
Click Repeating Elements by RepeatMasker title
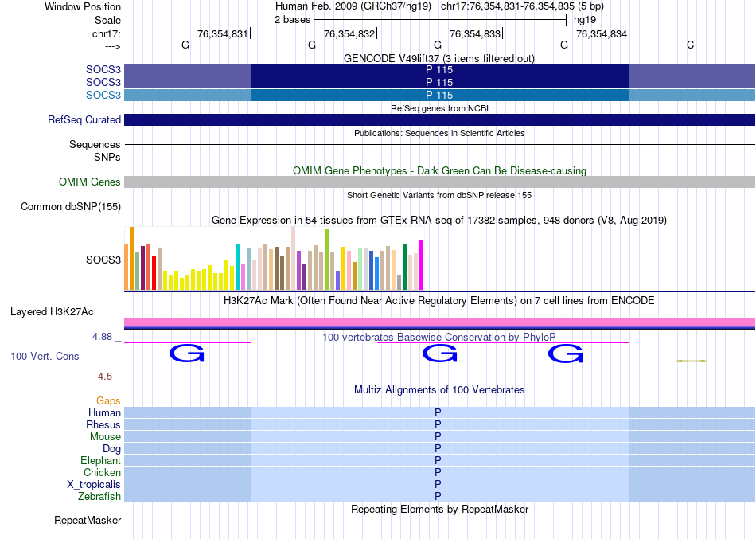pyautogui.click(x=439, y=510)
